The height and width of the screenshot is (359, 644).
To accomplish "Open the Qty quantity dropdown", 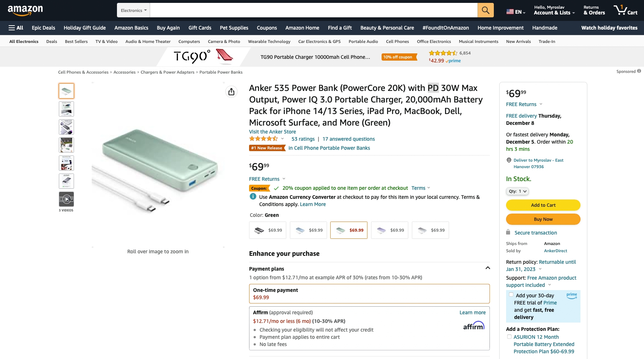I will pyautogui.click(x=517, y=191).
